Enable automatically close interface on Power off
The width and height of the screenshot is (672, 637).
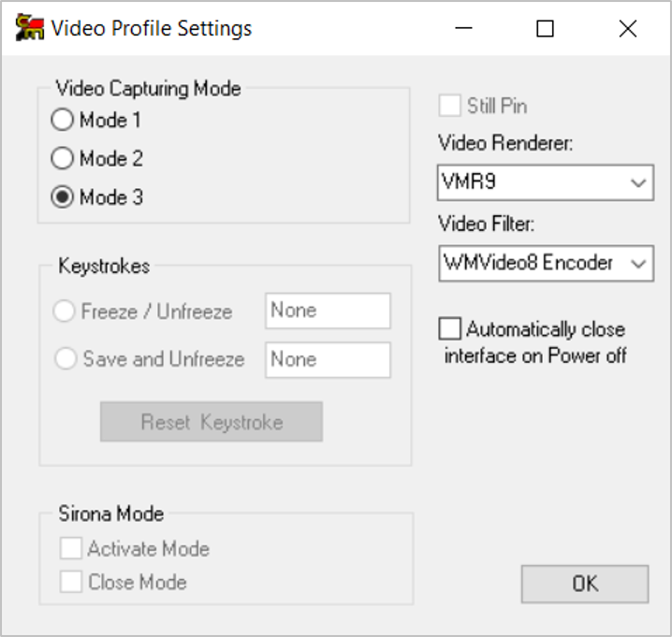pos(450,329)
